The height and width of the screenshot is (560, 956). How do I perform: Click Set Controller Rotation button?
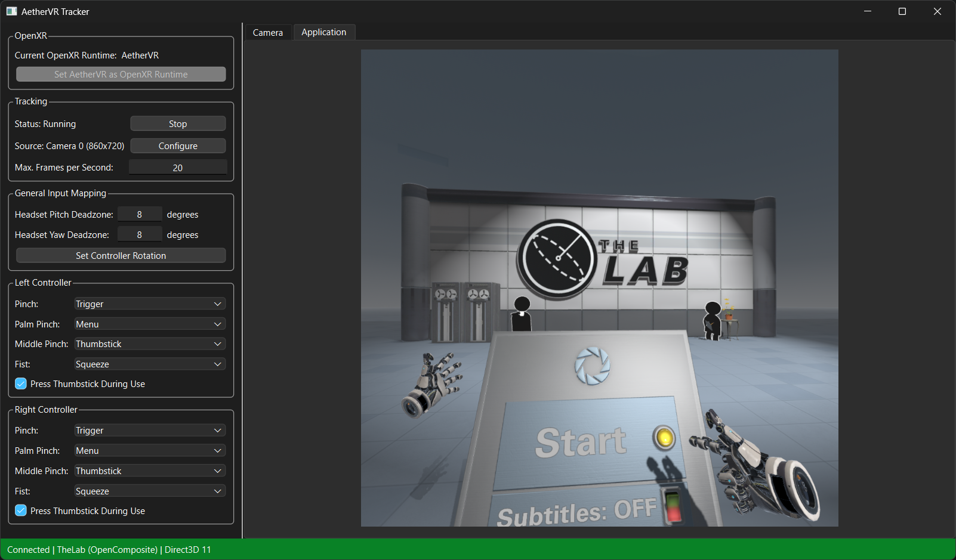coord(121,255)
